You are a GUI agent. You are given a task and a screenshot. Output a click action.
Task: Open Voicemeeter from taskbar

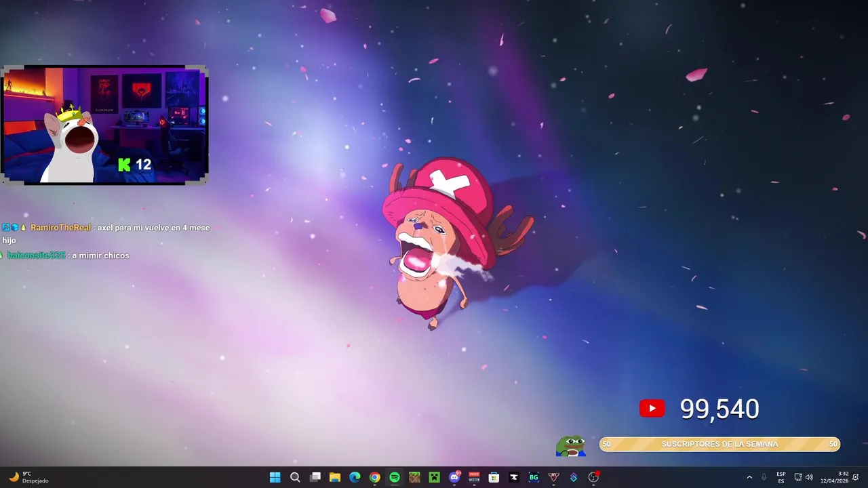click(474, 477)
